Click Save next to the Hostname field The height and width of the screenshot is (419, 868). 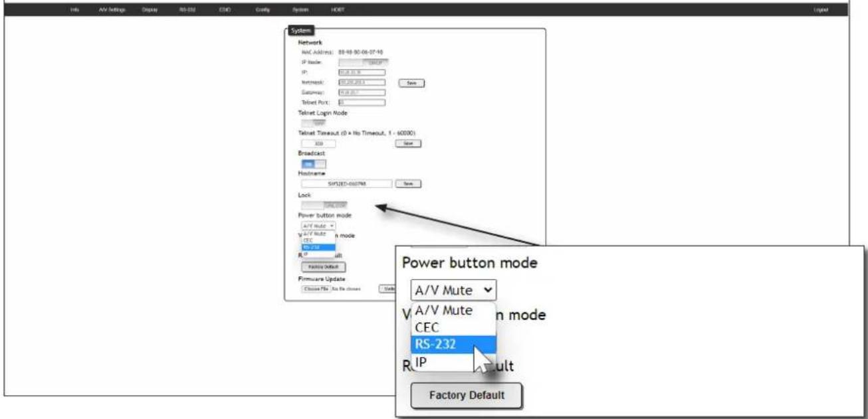pos(408,184)
